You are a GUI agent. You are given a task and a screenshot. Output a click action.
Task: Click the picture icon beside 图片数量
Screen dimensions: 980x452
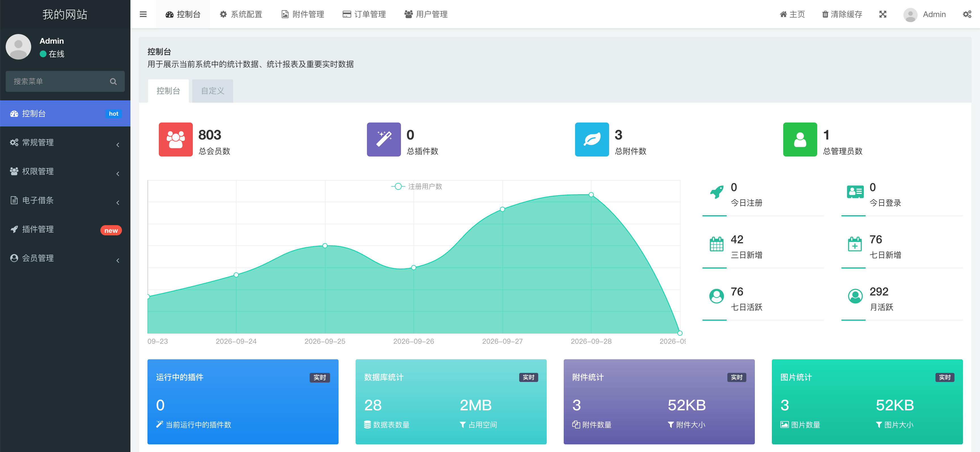coord(784,424)
